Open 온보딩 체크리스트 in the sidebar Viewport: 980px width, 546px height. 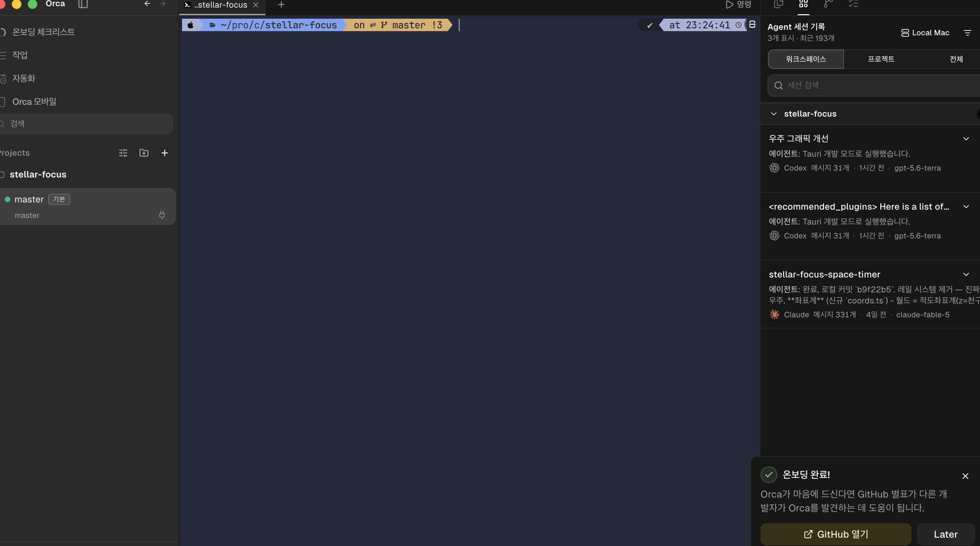coord(43,32)
